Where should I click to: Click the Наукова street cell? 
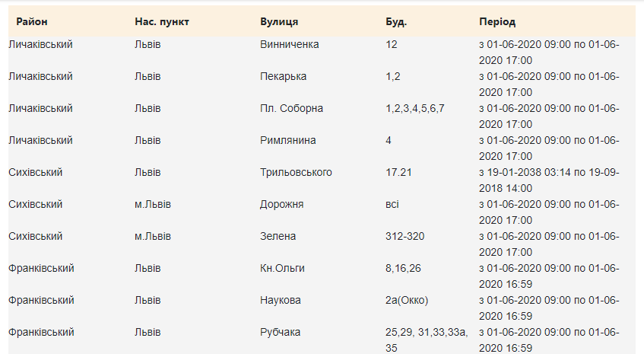pyautogui.click(x=281, y=301)
